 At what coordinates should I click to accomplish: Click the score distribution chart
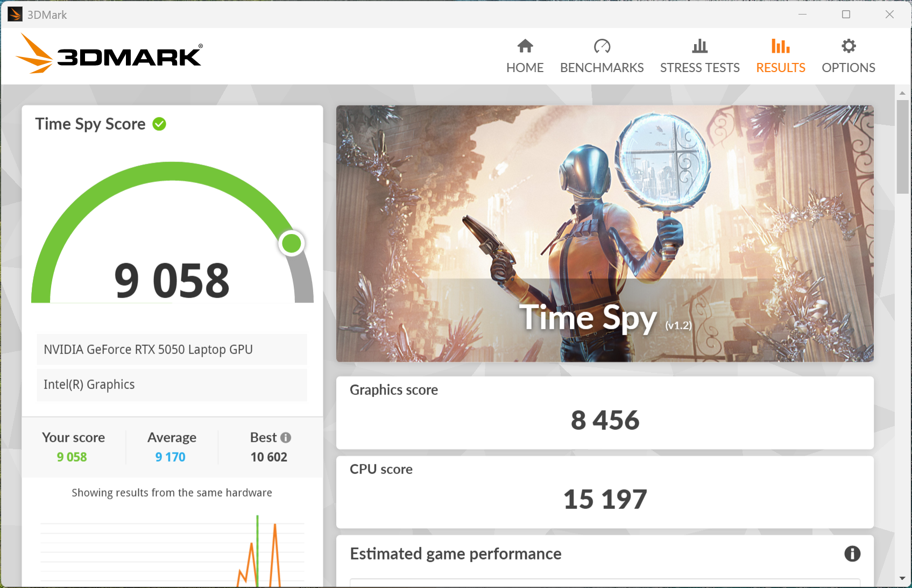pos(172,550)
